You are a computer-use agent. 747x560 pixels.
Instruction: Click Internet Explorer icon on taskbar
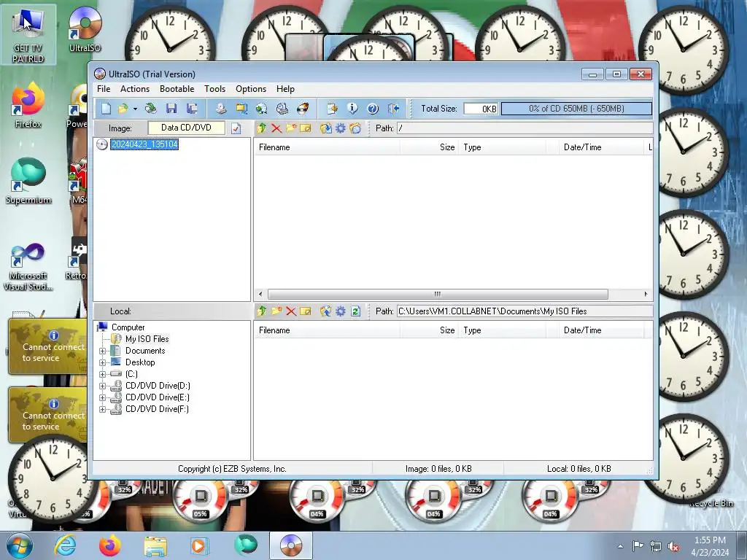[65, 545]
